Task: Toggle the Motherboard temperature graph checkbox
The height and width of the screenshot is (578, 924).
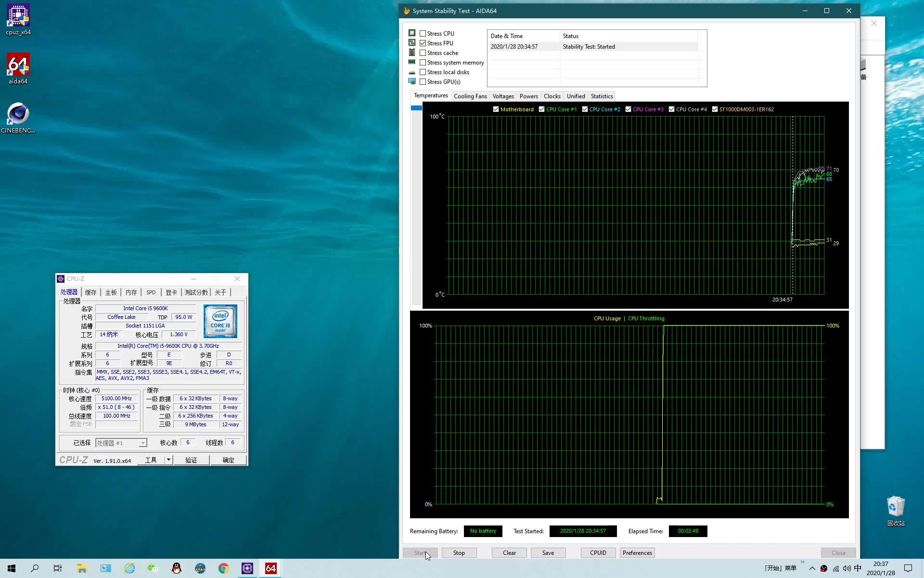Action: (496, 109)
